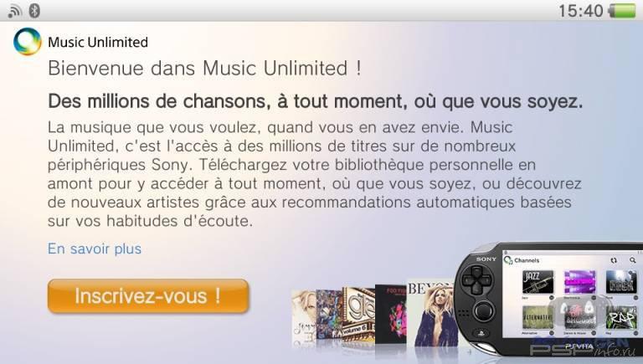Image resolution: width=643 pixels, height=364 pixels.
Task: Click the left analog stick
Action: tap(484, 312)
